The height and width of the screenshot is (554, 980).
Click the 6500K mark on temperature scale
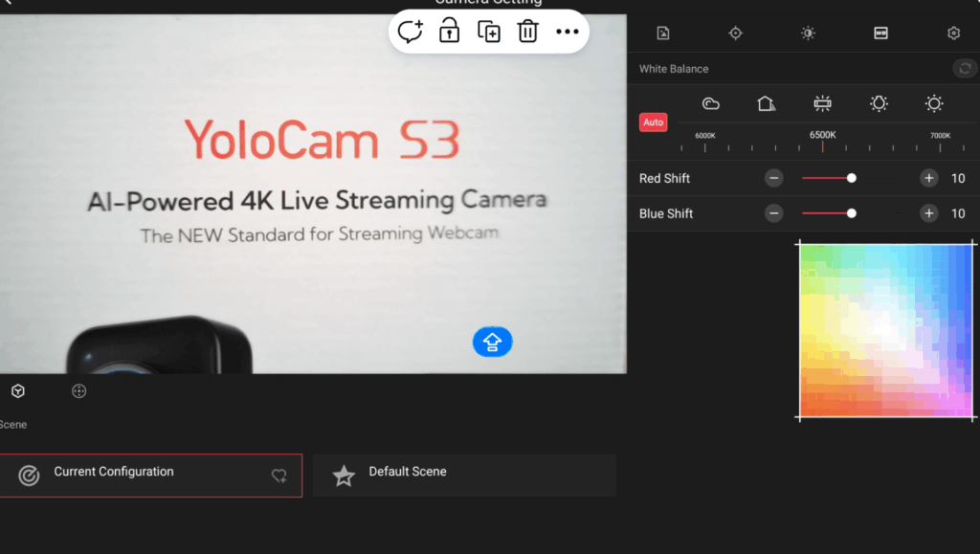click(822, 135)
